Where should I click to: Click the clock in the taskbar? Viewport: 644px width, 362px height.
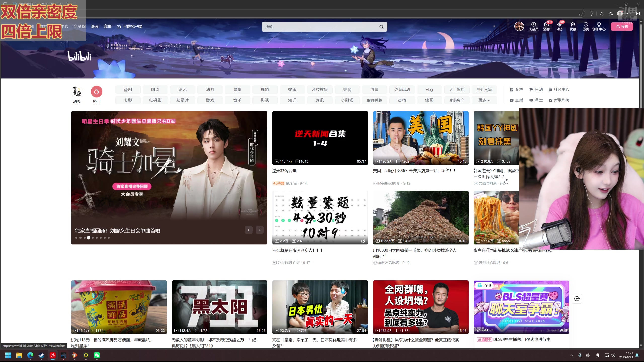click(x=626, y=355)
